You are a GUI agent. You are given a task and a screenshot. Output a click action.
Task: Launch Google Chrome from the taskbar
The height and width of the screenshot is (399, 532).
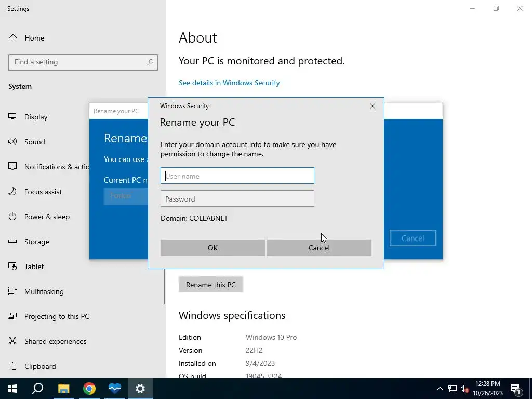[x=89, y=389]
